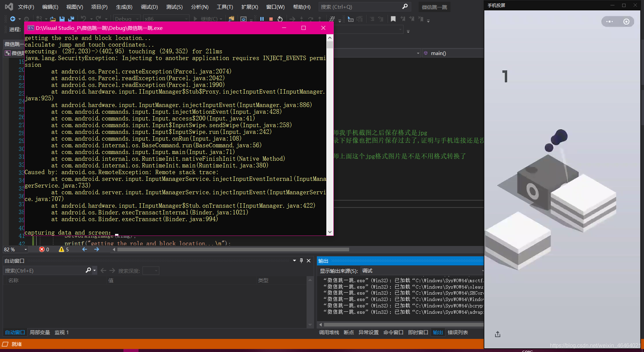Click the console scrollbar down arrow
644x352 pixels.
pyautogui.click(x=330, y=232)
